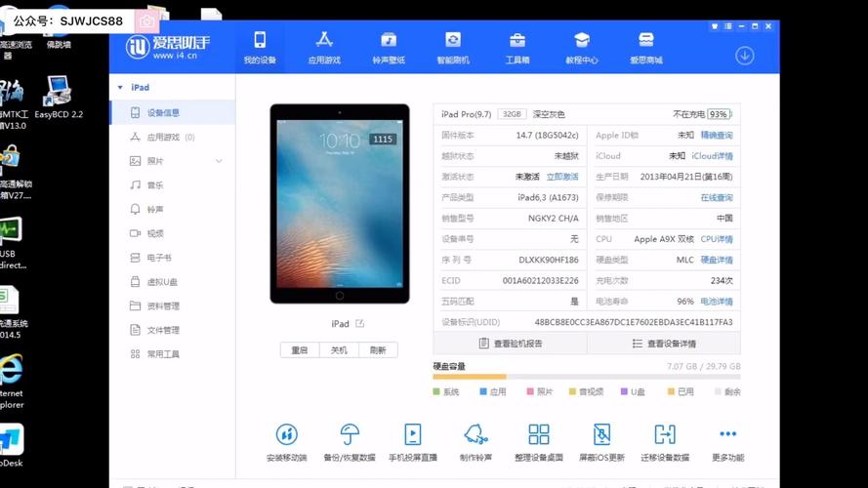Click the 照片 pink legend swatch
This screenshot has width=868, height=488.
(x=530, y=391)
